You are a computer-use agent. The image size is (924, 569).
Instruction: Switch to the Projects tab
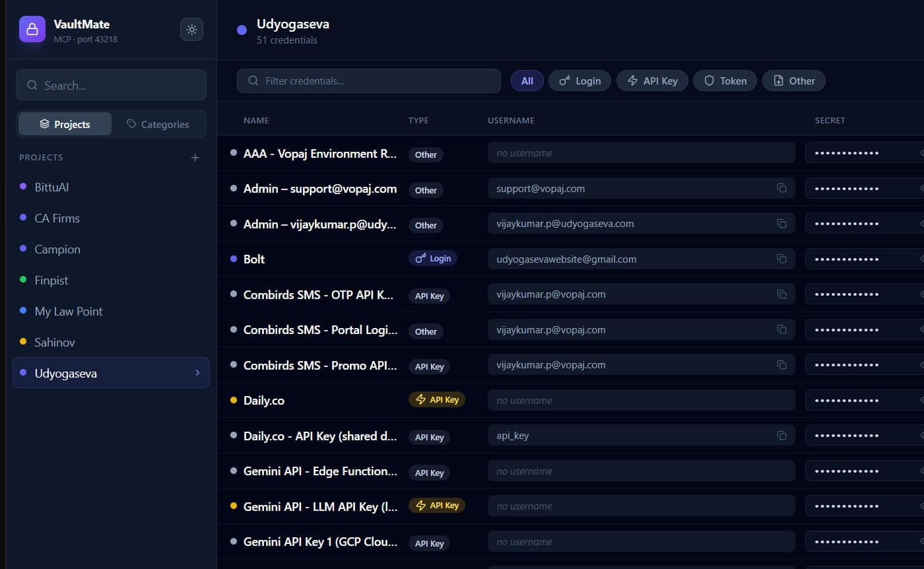coord(65,124)
